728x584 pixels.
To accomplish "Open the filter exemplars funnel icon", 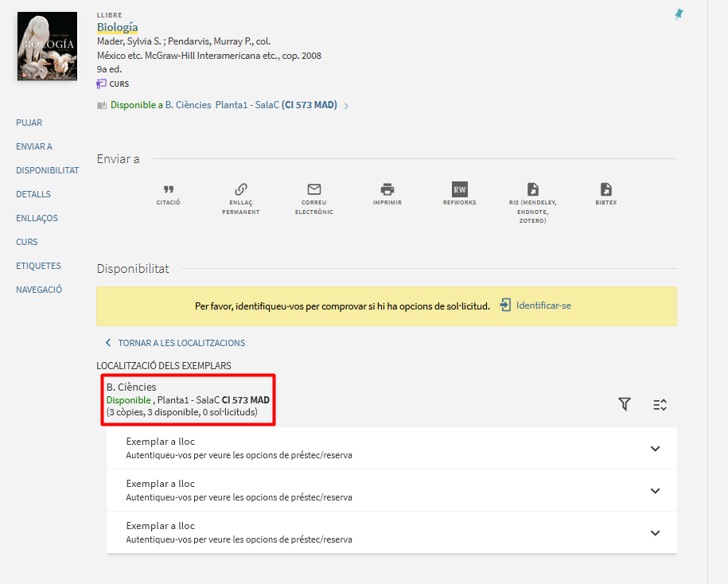I will click(625, 405).
